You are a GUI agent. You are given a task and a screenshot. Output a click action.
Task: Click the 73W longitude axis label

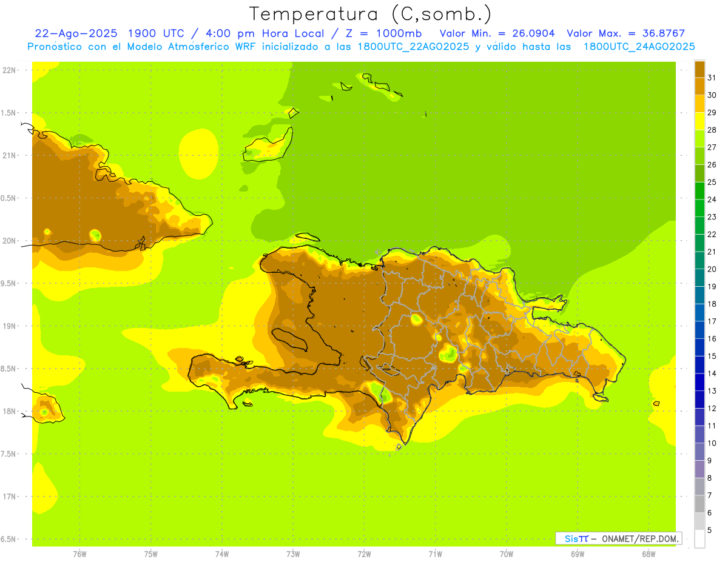point(293,554)
